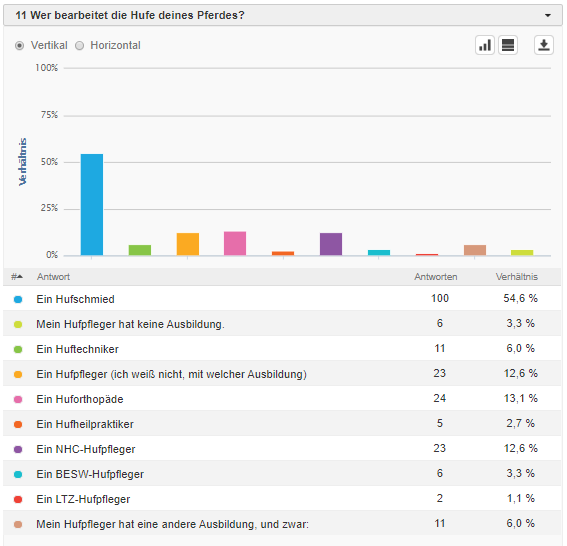Sort table by Antwort column header
The width and height of the screenshot is (567, 546).
coord(53,277)
